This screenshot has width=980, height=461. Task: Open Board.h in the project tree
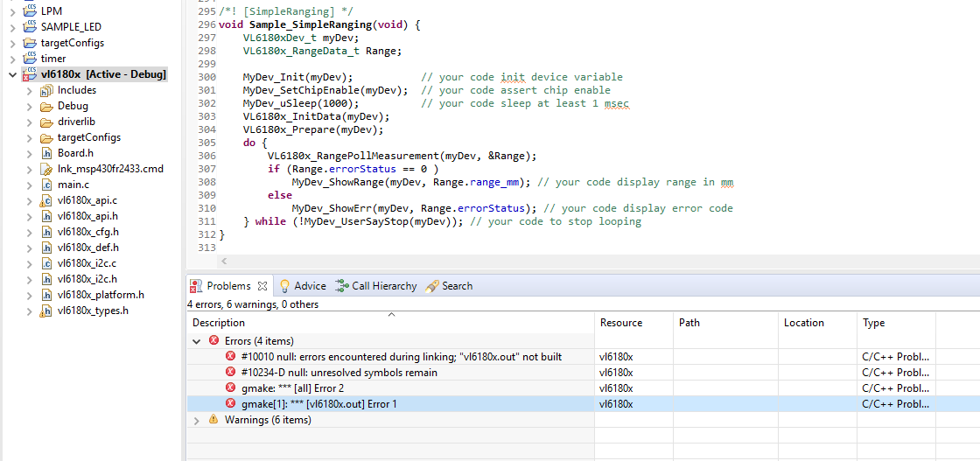75,153
